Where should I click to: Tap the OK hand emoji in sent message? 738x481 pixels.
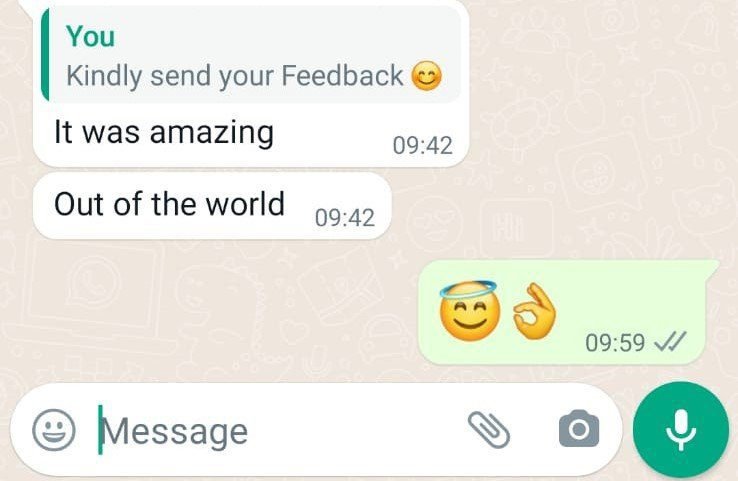coord(535,311)
